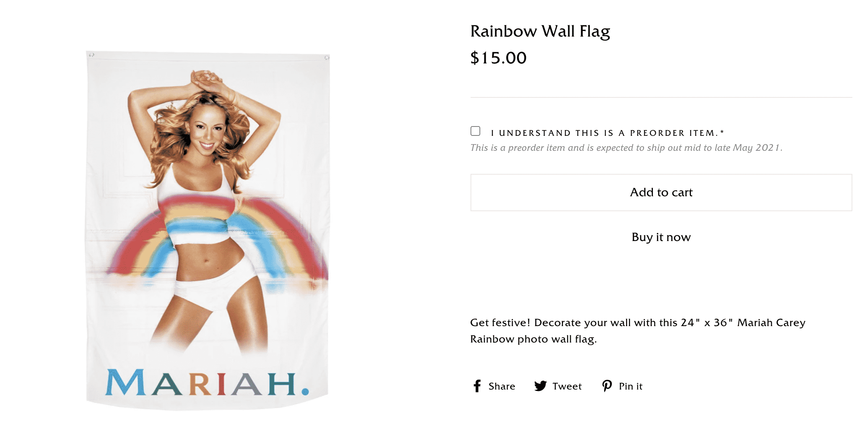Click the "Share" text label
This screenshot has height=441, width=868.
501,386
